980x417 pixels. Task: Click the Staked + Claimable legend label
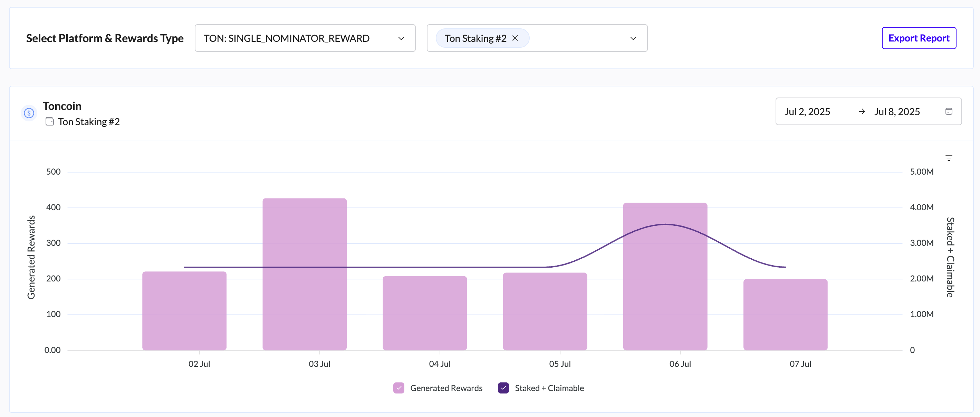click(x=549, y=388)
